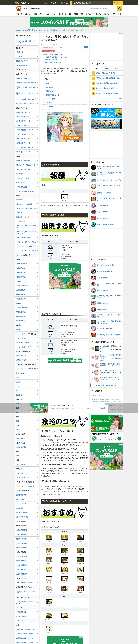Open the 報酬 section banner image
Viewport: 138px width, 644px height.
click(65, 175)
